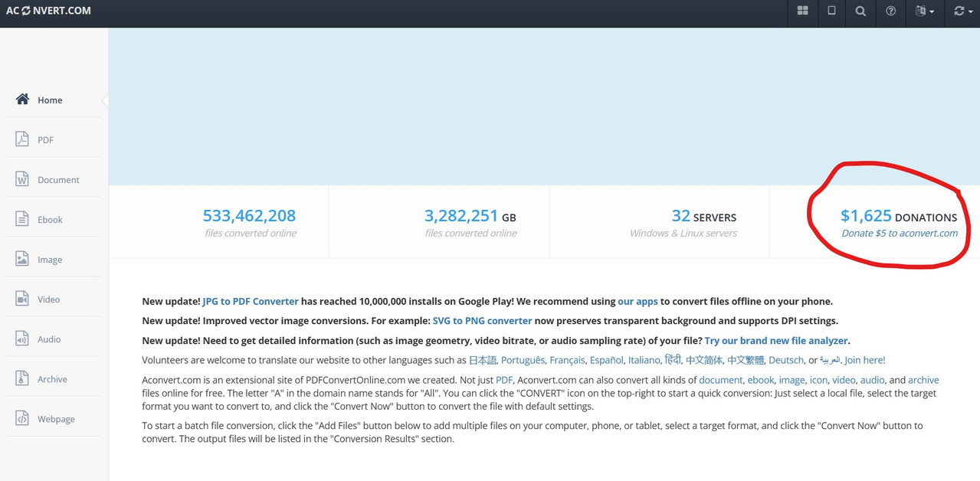The width and height of the screenshot is (980, 481).
Task: Open the grid apps icon in top bar
Action: point(802,11)
